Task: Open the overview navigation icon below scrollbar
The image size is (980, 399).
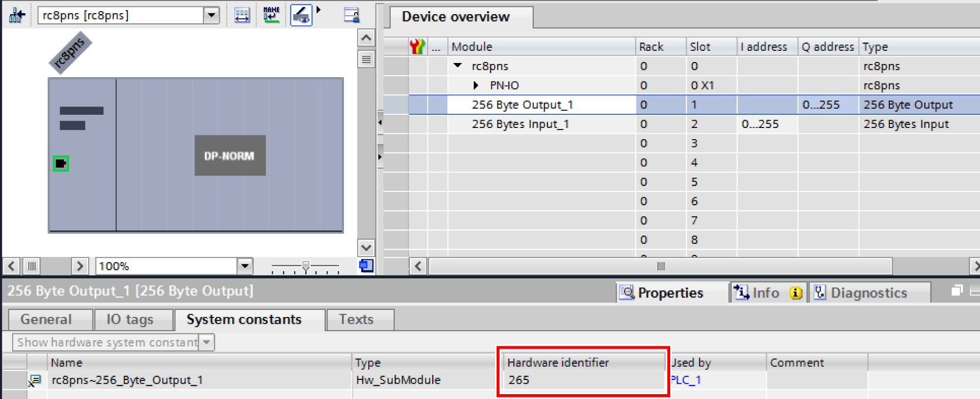Action: tap(366, 266)
